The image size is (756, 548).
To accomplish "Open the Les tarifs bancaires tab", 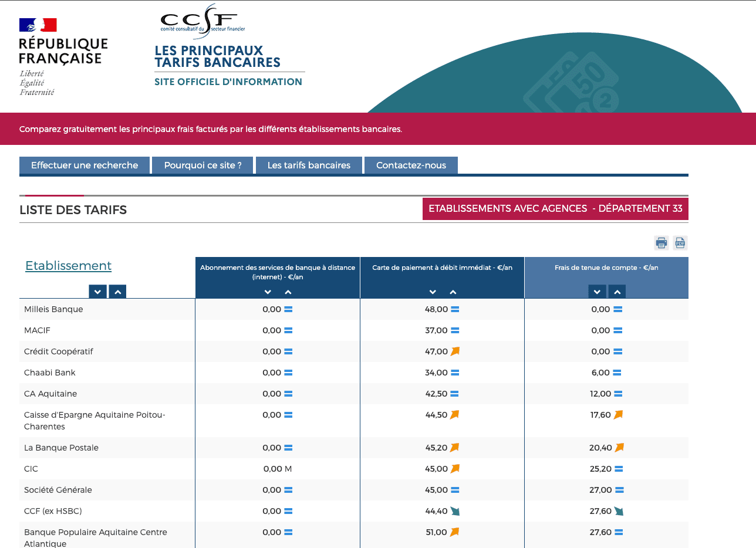I will pos(309,165).
